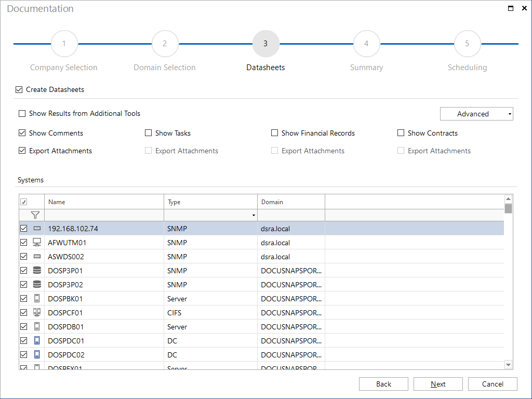Click the monitor icon next to AFWUTM01
The width and height of the screenshot is (532, 399).
point(37,242)
